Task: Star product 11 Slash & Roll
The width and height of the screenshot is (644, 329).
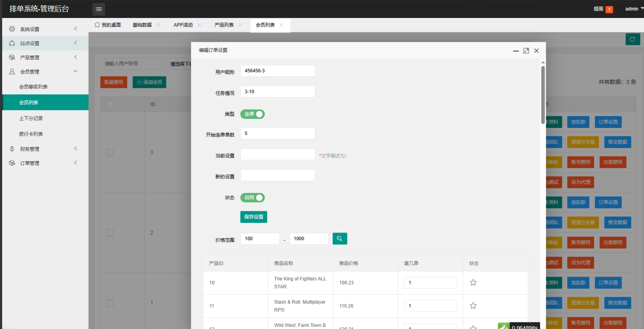Action: tap(473, 306)
